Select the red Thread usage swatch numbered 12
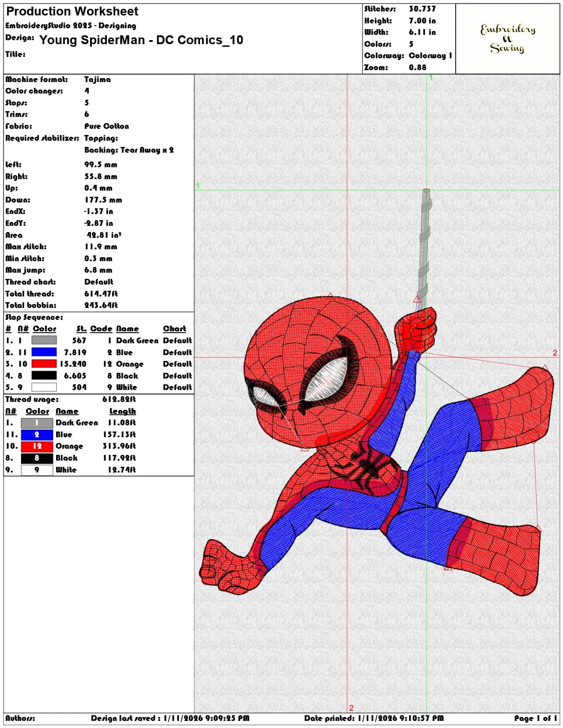Screen dimensions: 563x728 pyautogui.click(x=37, y=446)
